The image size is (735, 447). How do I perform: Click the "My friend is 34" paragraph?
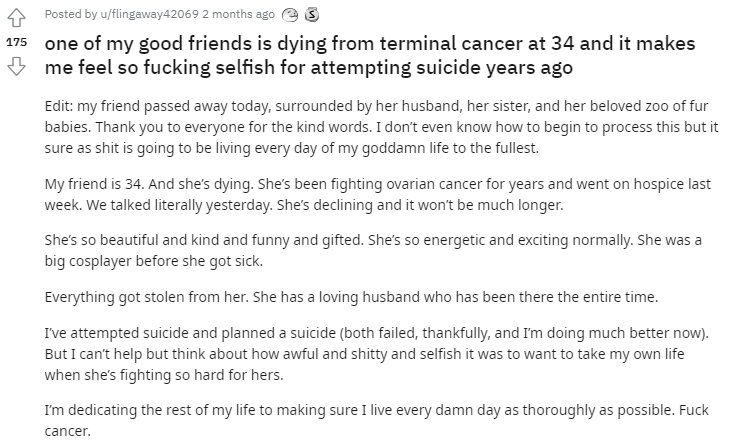pyautogui.click(x=378, y=194)
